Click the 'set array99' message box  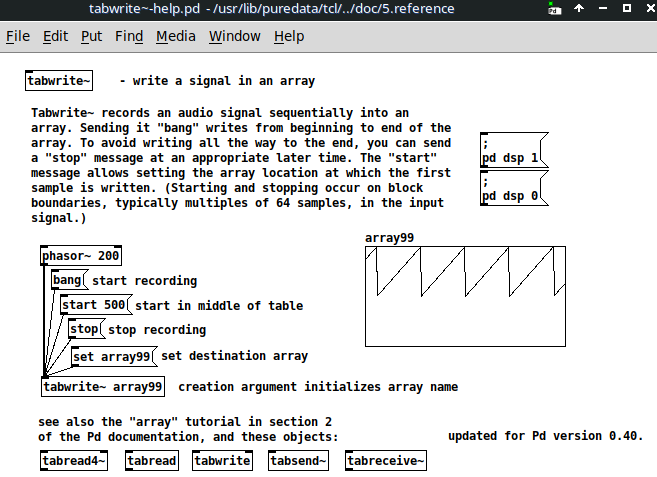tap(114, 357)
